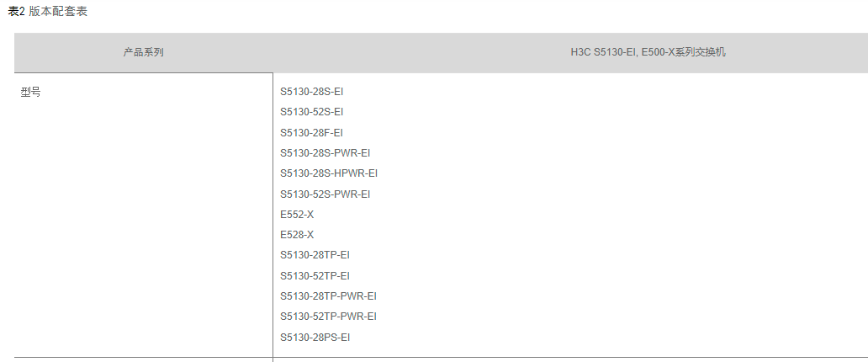The height and width of the screenshot is (362, 868).
Task: Click the E552-X model entry
Action: [297, 215]
